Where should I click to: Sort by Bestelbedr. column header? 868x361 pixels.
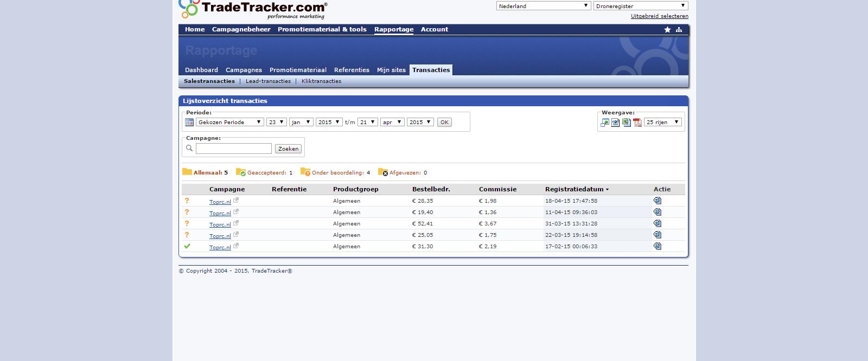431,189
